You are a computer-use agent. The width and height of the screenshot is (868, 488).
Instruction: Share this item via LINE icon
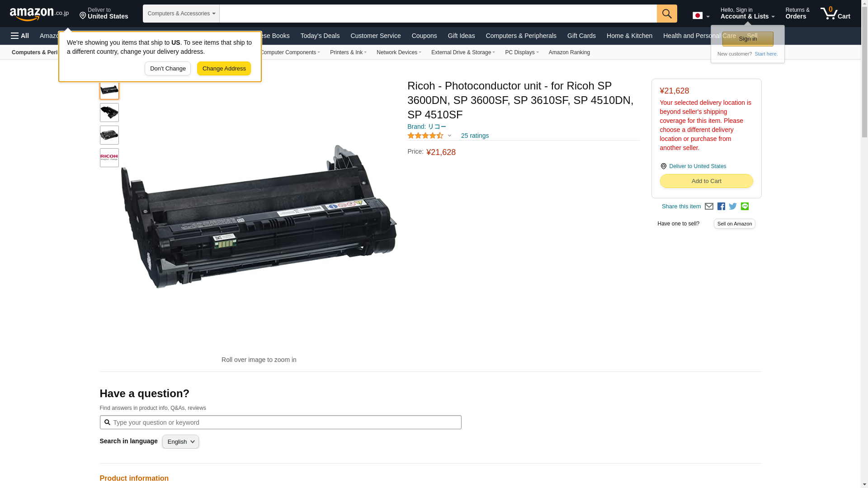pos(745,206)
